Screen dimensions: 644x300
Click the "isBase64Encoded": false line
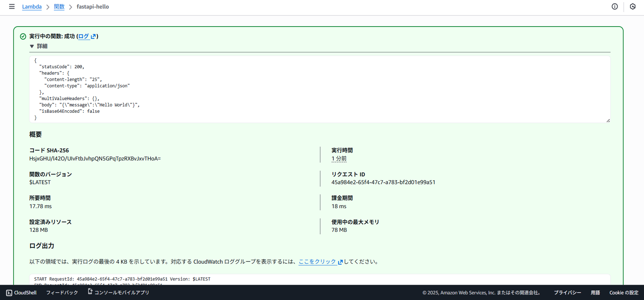tap(69, 111)
